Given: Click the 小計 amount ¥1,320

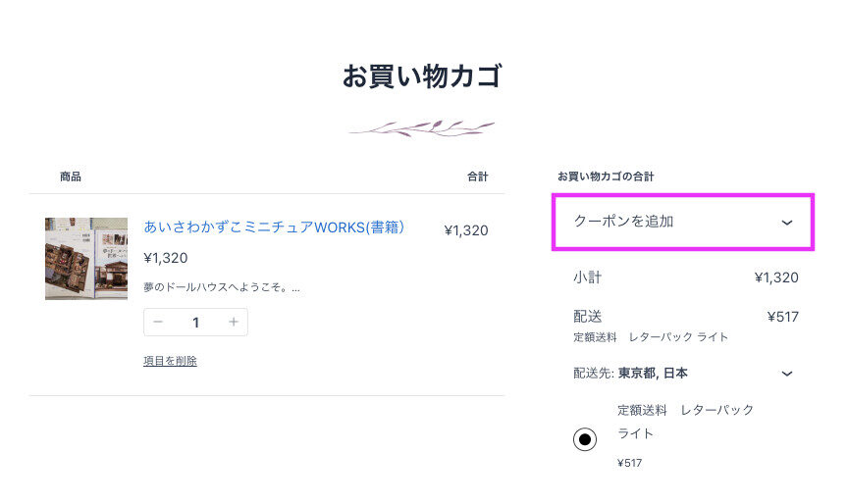Looking at the screenshot, I should (x=776, y=277).
